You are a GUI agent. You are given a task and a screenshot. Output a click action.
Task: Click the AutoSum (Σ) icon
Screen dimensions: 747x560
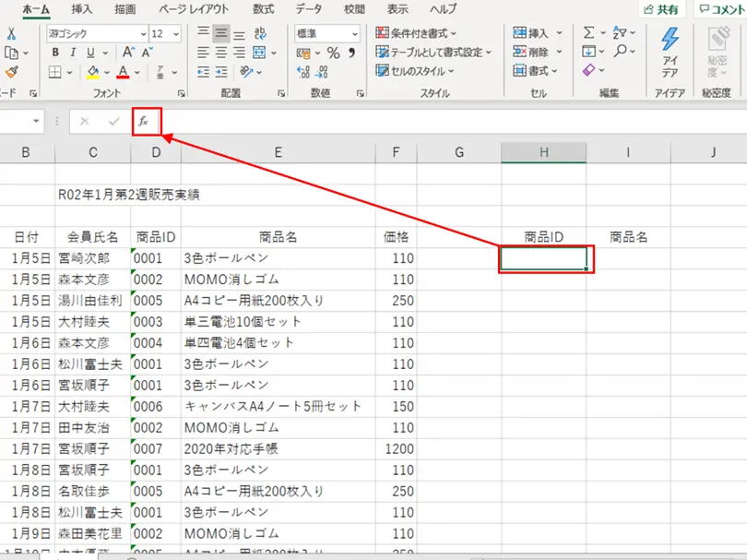pos(588,31)
